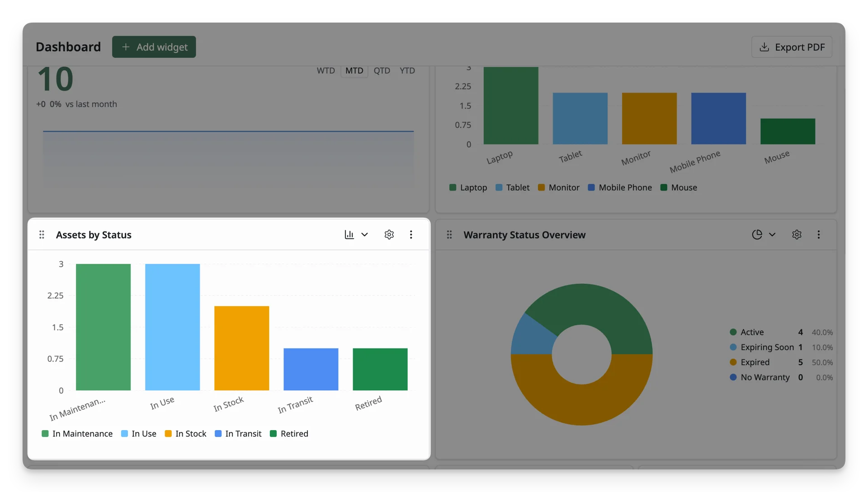The width and height of the screenshot is (868, 492).
Task: Expand chart type chevron in Assets by Status
Action: [364, 234]
